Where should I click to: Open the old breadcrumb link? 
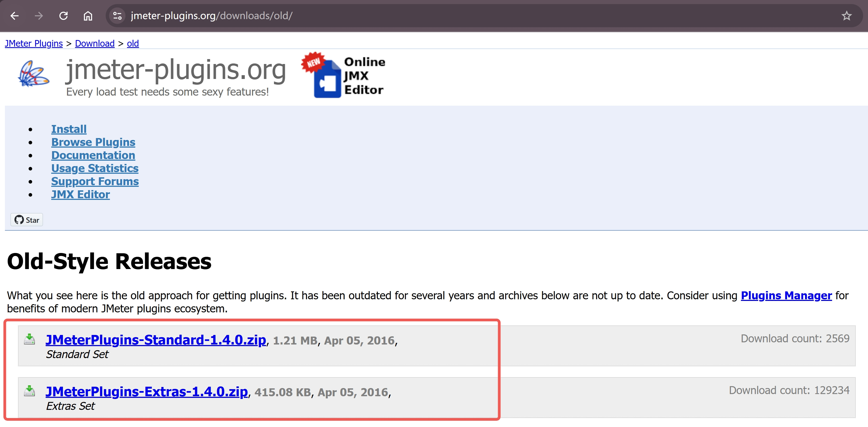click(133, 44)
